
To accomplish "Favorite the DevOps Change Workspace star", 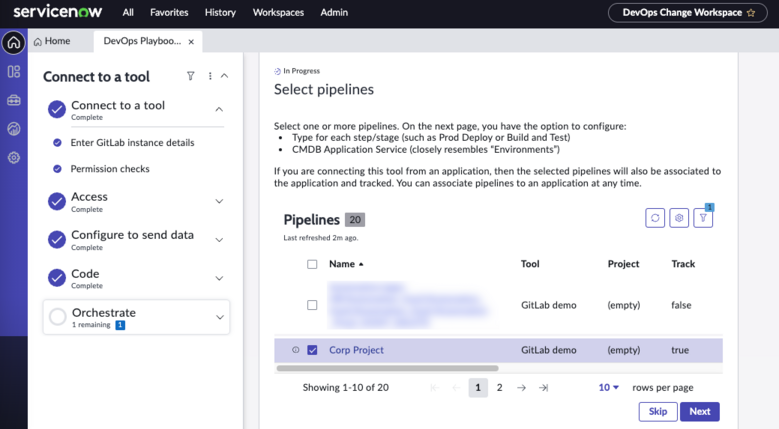I will 751,13.
